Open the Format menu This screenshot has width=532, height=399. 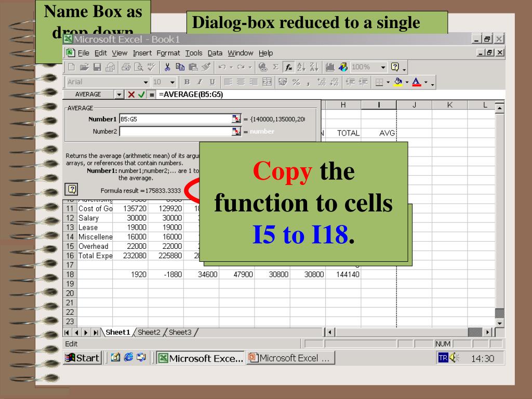(x=168, y=53)
